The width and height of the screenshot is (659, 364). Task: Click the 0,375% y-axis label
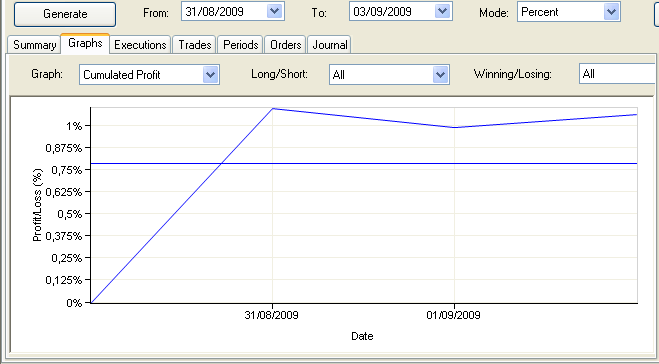click(x=64, y=236)
